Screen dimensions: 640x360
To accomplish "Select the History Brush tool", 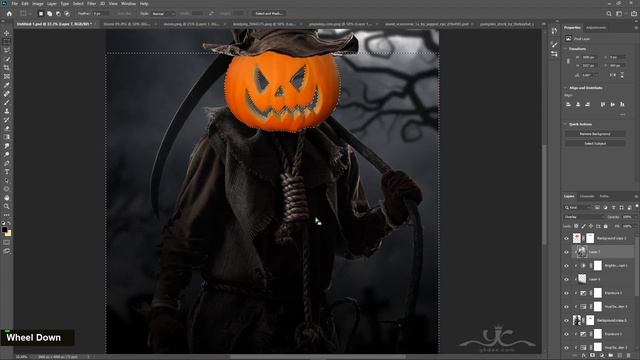I will (7, 120).
